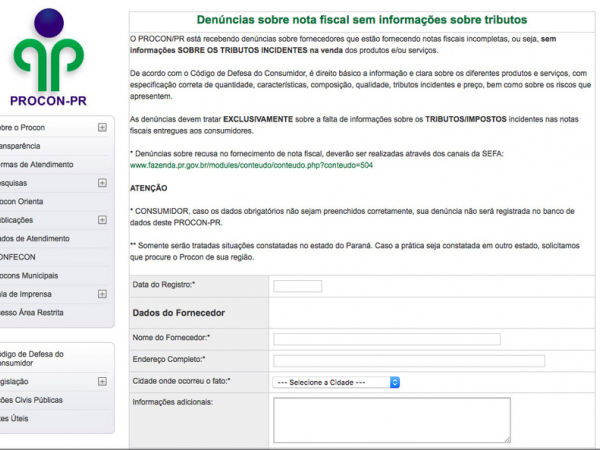Click the Dados do Fornecedor heading
This screenshot has height=450, width=600.
point(179,313)
